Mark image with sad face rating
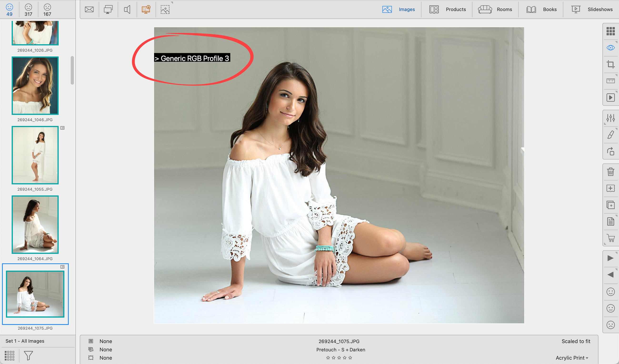Image resolution: width=619 pixels, height=364 pixels. coord(610,325)
